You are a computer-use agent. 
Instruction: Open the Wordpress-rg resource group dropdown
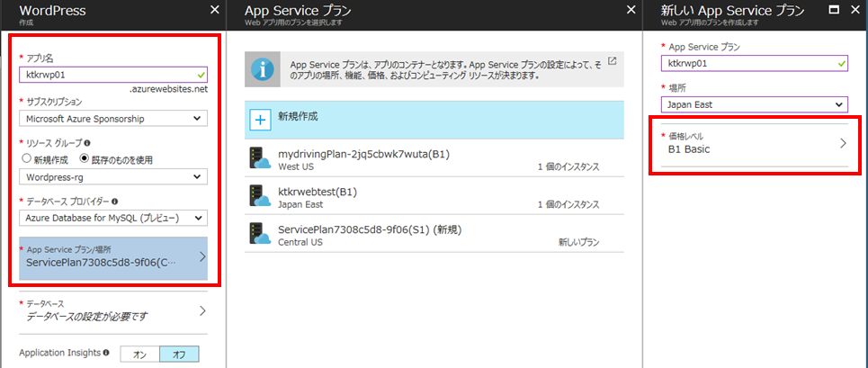(113, 176)
